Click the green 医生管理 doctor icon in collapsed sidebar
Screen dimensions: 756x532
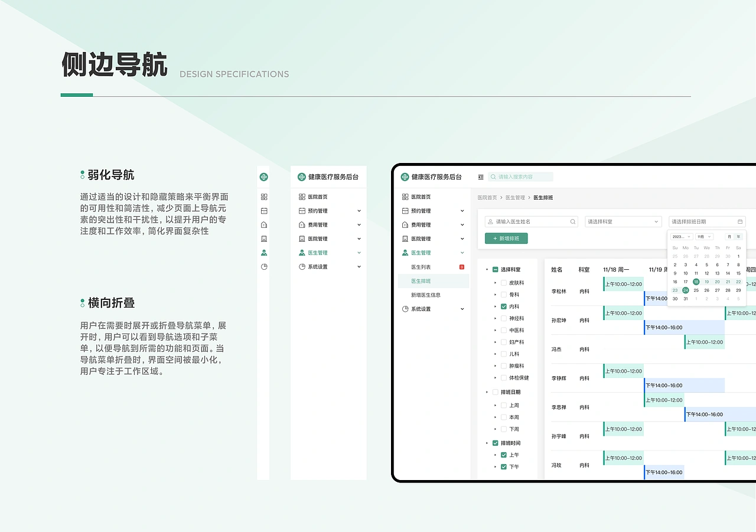click(263, 252)
